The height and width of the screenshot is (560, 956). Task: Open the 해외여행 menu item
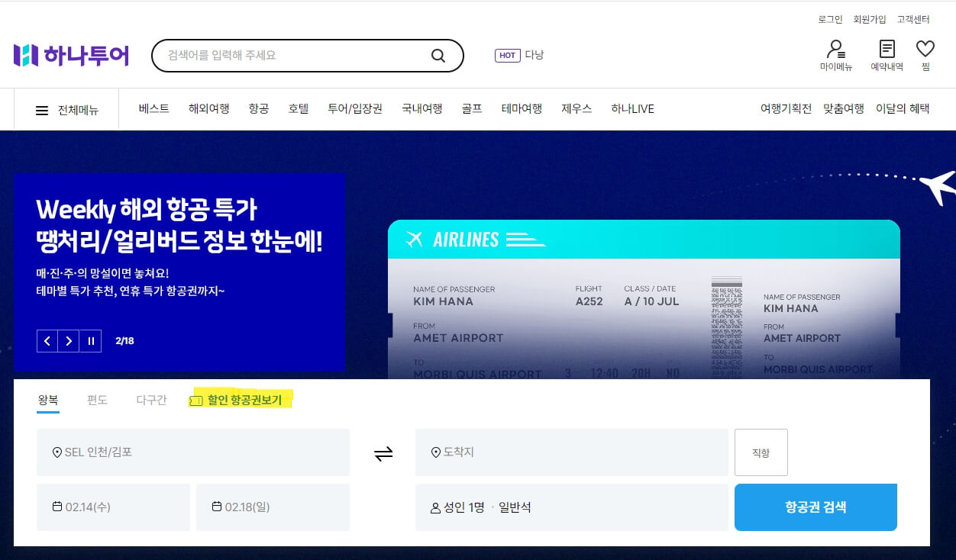pos(209,108)
